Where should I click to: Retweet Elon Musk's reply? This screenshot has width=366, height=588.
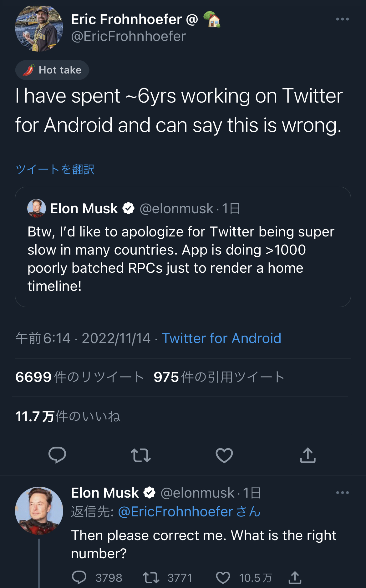coord(151,578)
